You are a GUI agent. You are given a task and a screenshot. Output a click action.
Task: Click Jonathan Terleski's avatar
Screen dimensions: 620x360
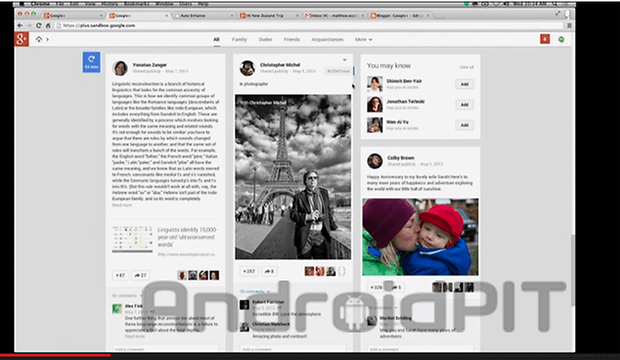(374, 104)
